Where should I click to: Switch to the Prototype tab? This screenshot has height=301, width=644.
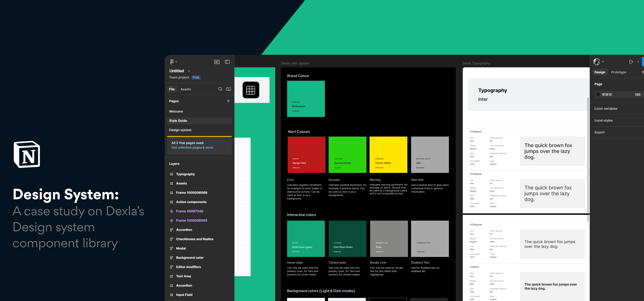[619, 72]
